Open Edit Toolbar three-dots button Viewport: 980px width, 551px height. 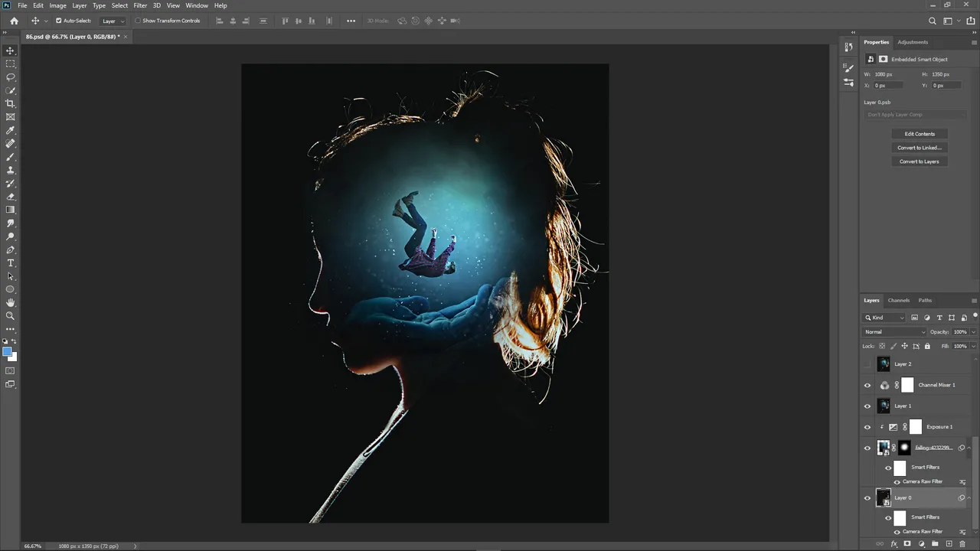coord(10,329)
